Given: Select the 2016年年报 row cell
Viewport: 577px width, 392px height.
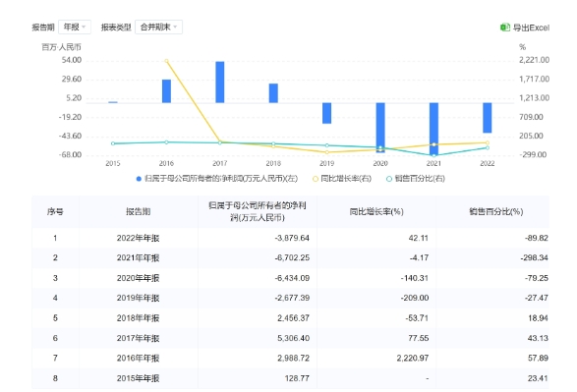Looking at the screenshot, I should coord(138,359).
